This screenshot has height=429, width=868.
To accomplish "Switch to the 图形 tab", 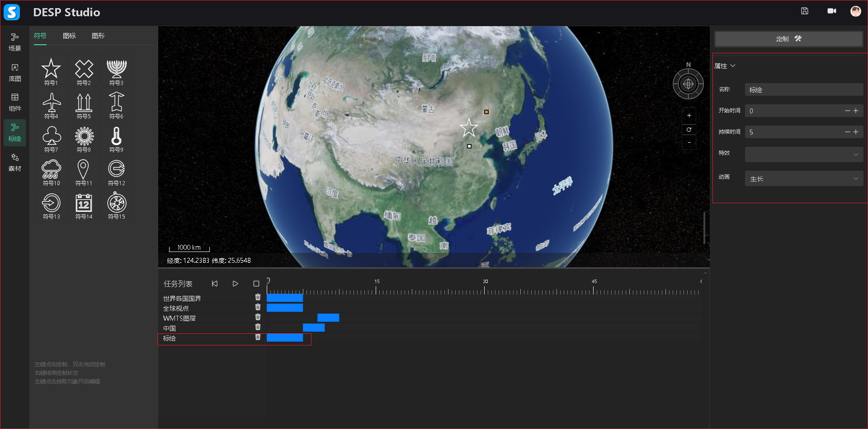I will pyautogui.click(x=98, y=36).
